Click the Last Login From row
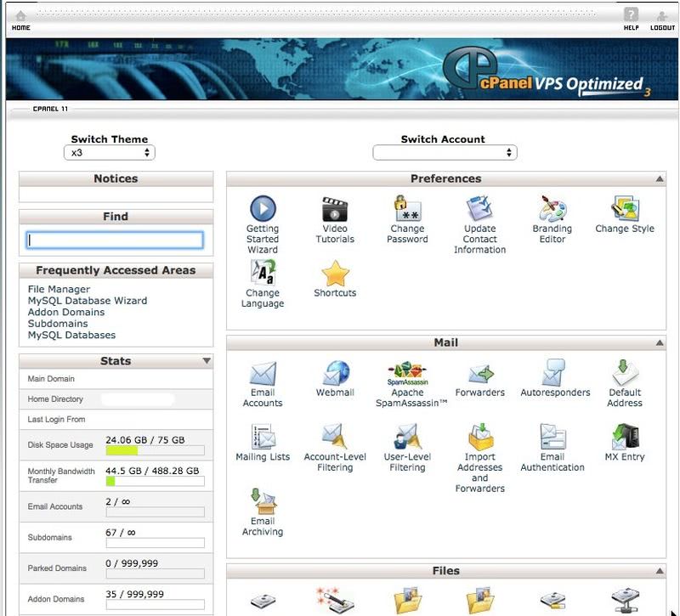The image size is (680, 616). tap(116, 420)
